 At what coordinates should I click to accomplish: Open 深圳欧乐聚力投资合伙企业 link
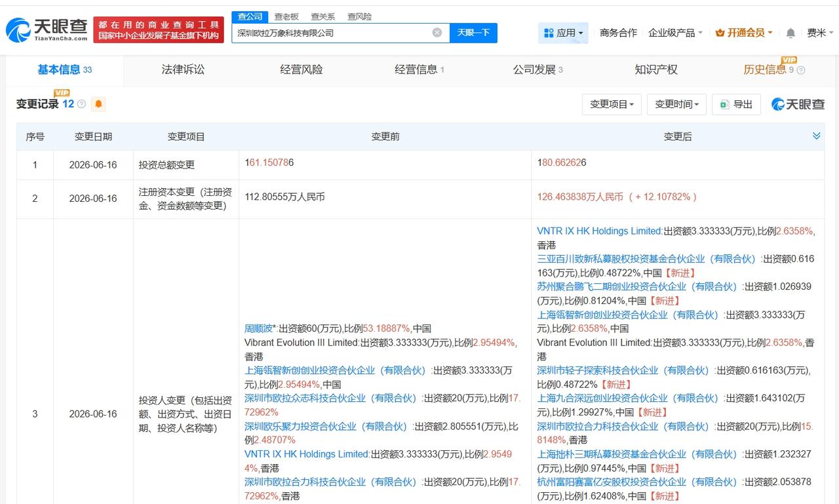coord(326,426)
